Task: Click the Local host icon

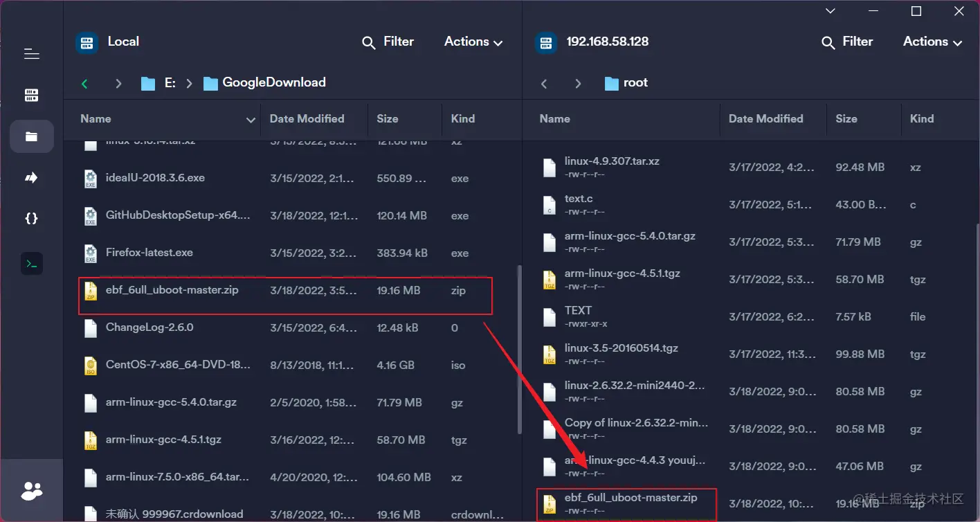Action: (87, 42)
